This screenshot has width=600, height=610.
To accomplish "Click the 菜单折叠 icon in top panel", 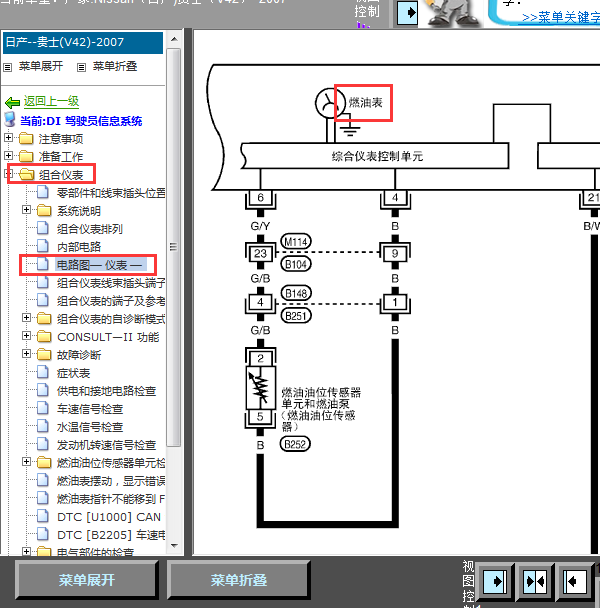I will point(82,67).
